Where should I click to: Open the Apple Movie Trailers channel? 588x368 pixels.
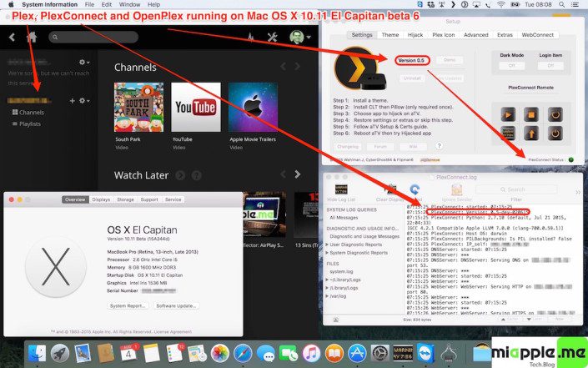253,108
